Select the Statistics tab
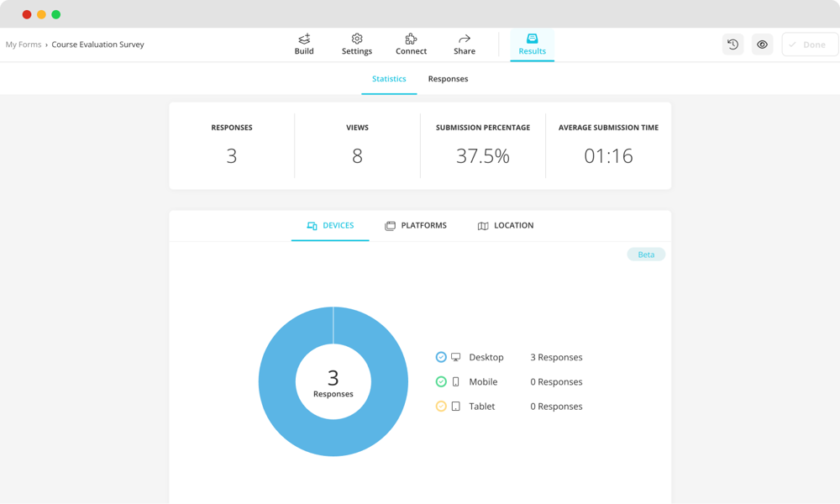 pyautogui.click(x=388, y=78)
